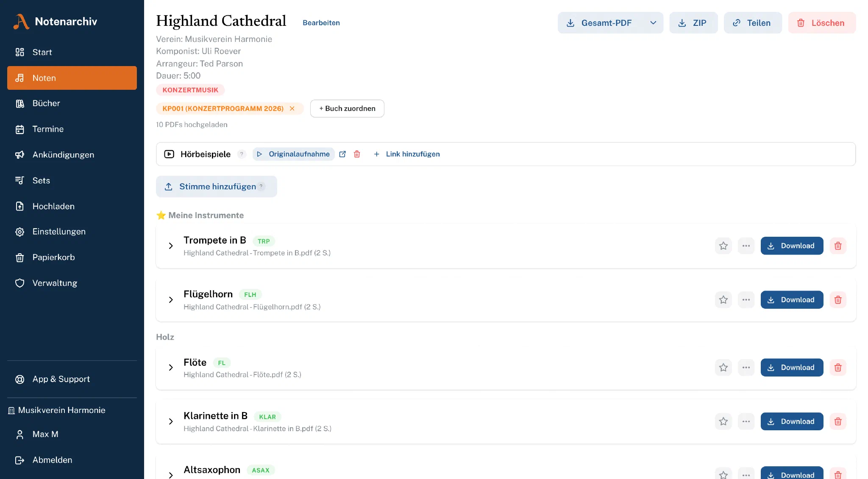The height and width of the screenshot is (479, 868).
Task: Click the Hörbeispiele help question mark
Action: pos(242,154)
